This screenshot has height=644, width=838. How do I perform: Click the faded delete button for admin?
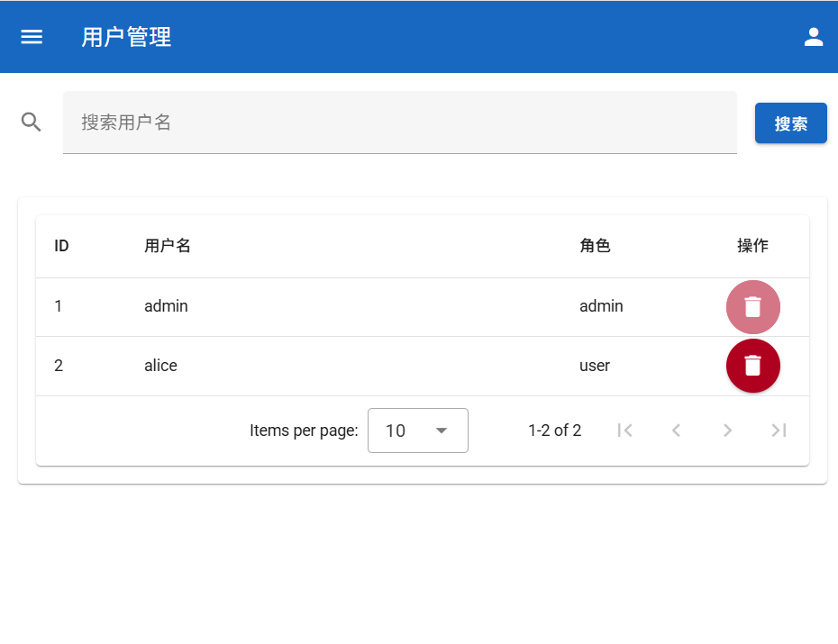point(752,307)
